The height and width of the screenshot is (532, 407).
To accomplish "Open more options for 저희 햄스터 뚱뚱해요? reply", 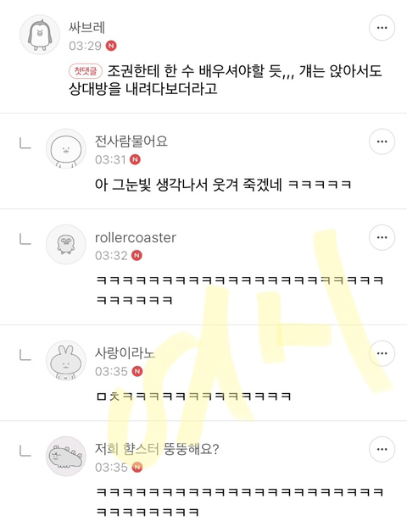I will pyautogui.click(x=382, y=449).
